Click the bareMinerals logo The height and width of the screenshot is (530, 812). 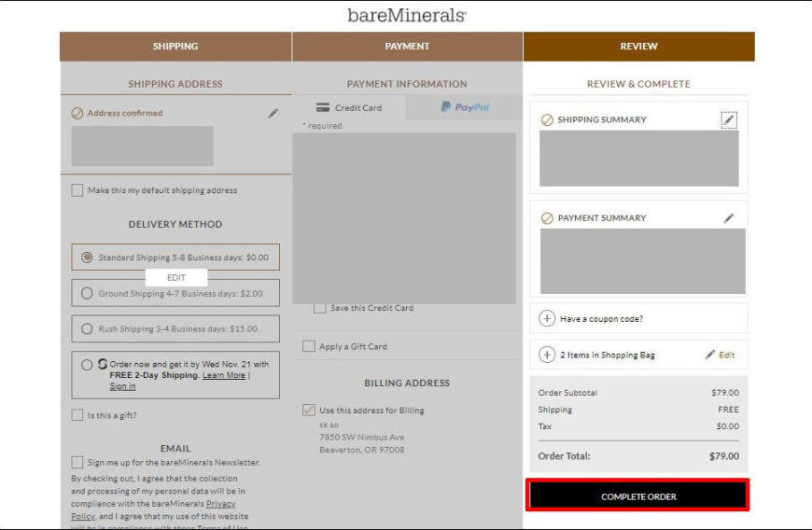407,15
